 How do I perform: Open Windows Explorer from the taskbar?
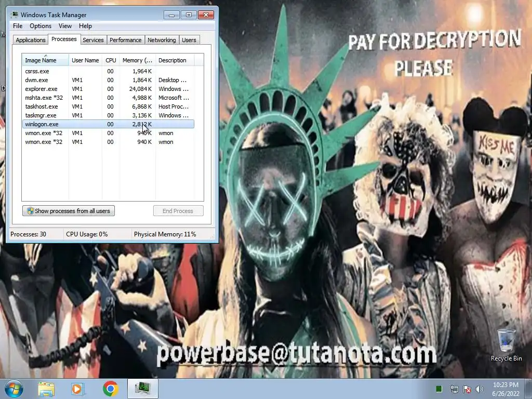pyautogui.click(x=46, y=389)
